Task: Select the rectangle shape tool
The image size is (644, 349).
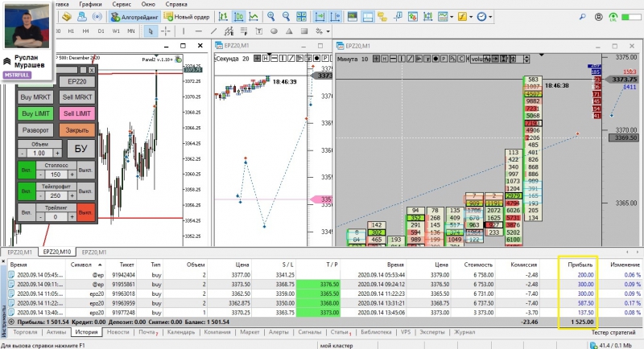Action: click(x=304, y=31)
